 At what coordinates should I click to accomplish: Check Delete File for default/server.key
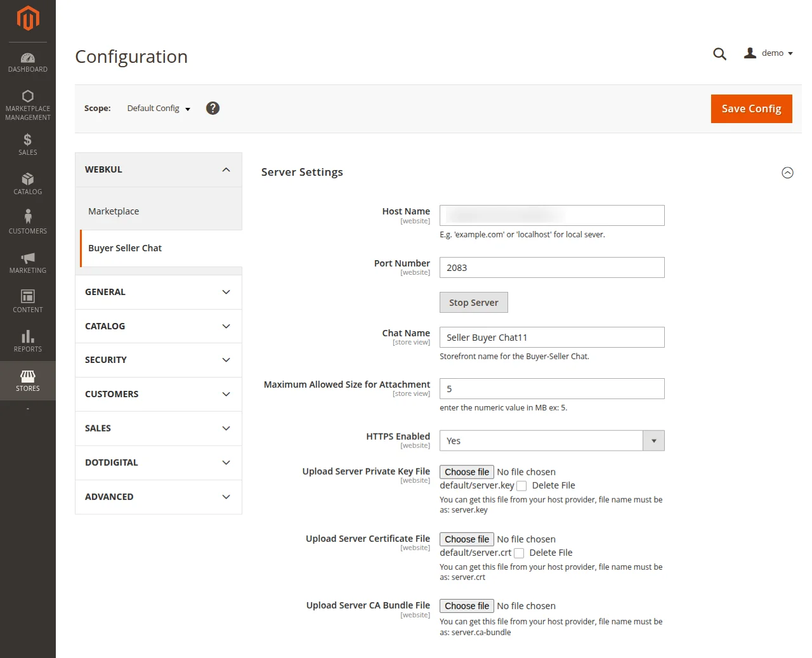pyautogui.click(x=521, y=485)
